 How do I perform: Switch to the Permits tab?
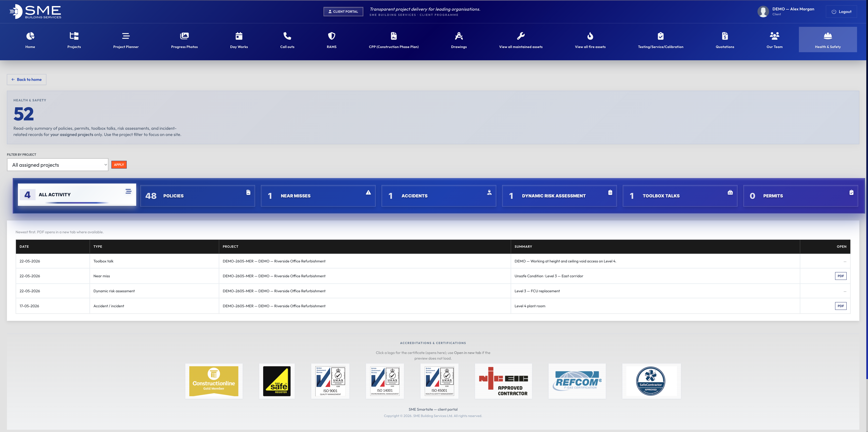(x=801, y=196)
